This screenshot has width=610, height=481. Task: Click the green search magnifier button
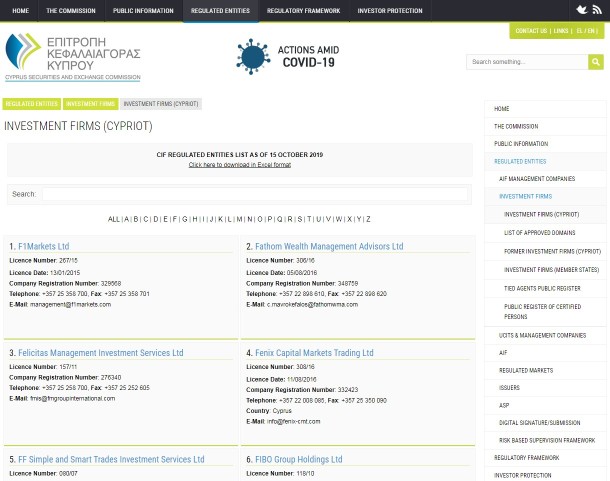click(x=596, y=62)
